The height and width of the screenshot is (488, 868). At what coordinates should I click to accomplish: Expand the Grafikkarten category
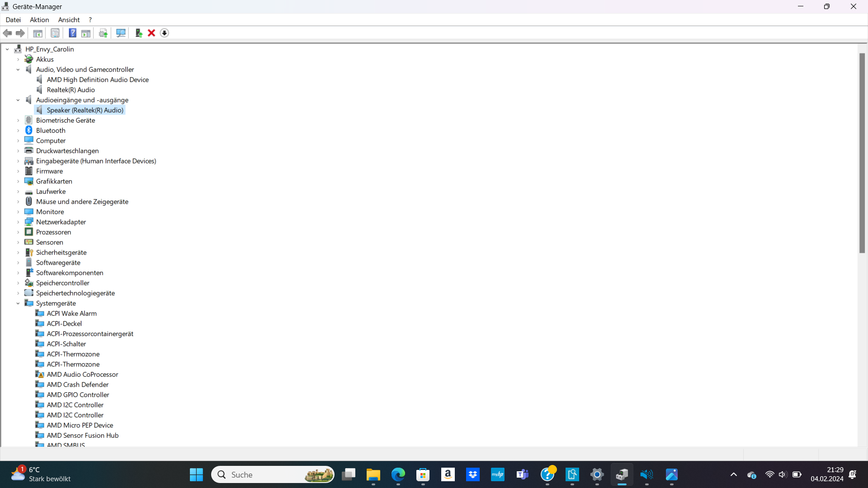tap(18, 181)
